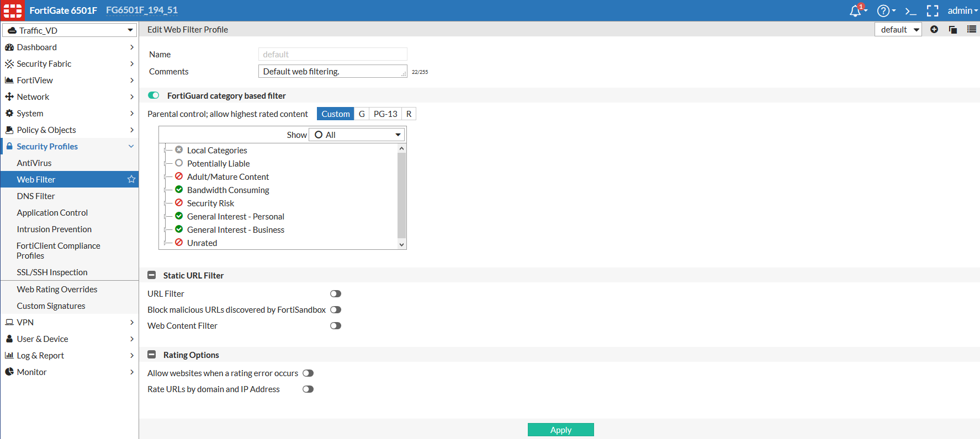Image resolution: width=980 pixels, height=439 pixels.
Task: Select the Custom rating tab
Action: click(x=336, y=114)
